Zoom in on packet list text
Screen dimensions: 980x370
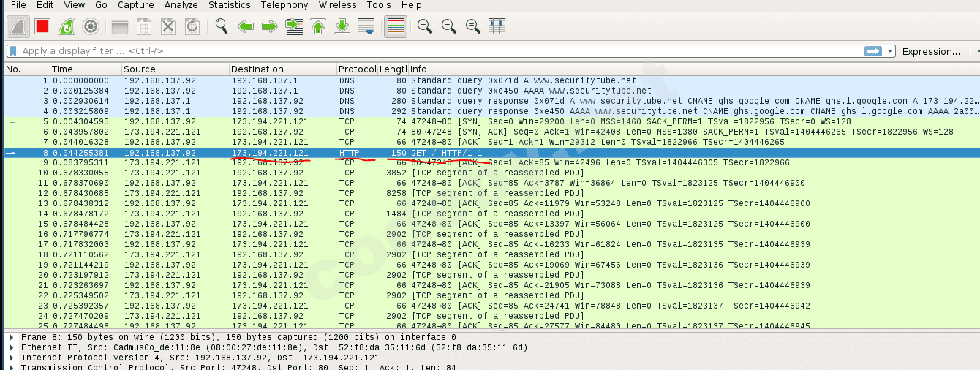[x=425, y=27]
